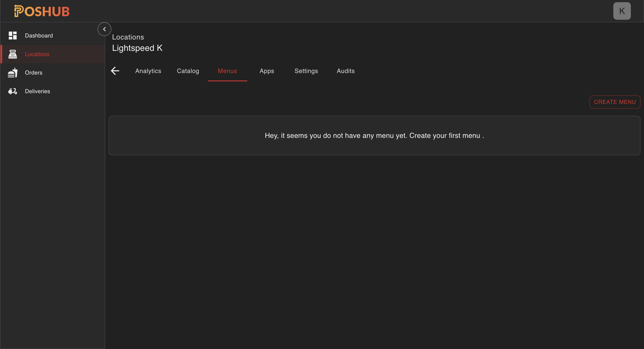Click the sidebar navigation Dashboard grid icon
Screen dimensions: 644x349
click(x=13, y=35)
